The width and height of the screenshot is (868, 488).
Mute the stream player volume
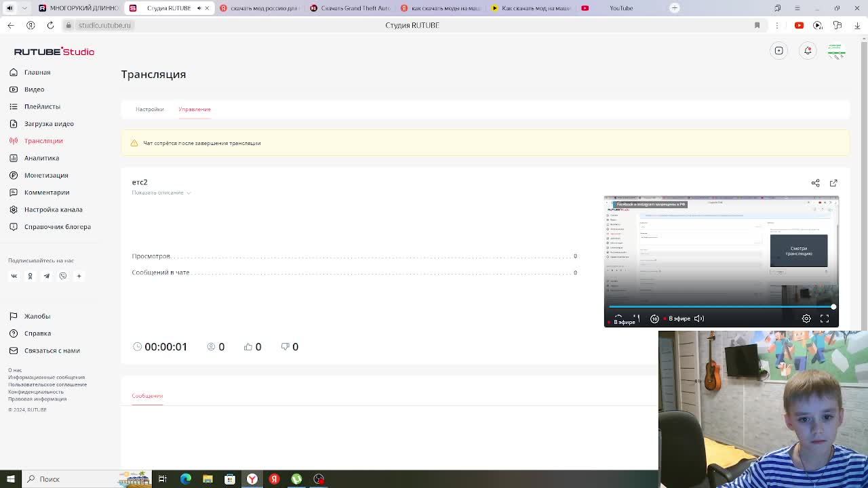[x=699, y=319]
